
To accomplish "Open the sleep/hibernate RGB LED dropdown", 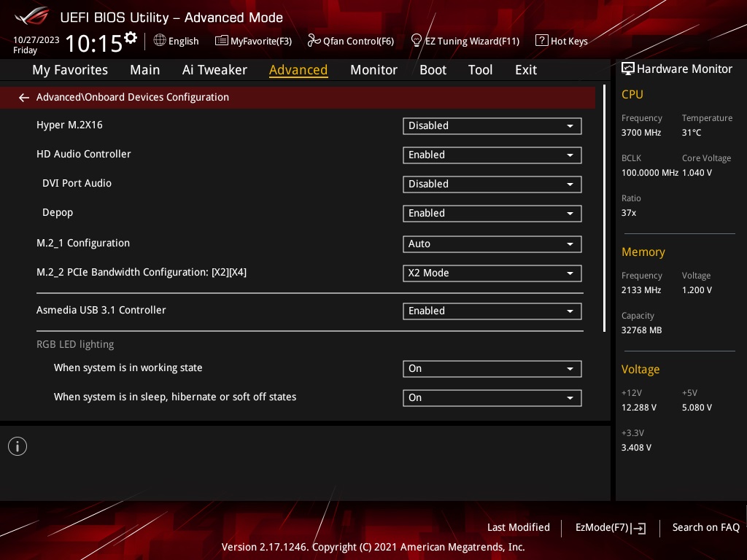I will click(x=492, y=397).
